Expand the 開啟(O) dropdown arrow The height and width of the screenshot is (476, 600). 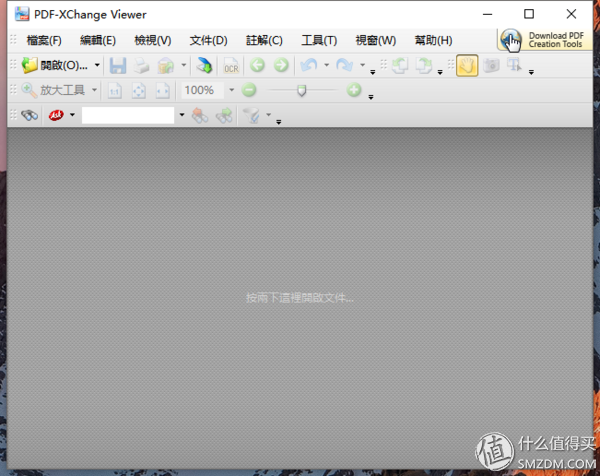point(97,65)
